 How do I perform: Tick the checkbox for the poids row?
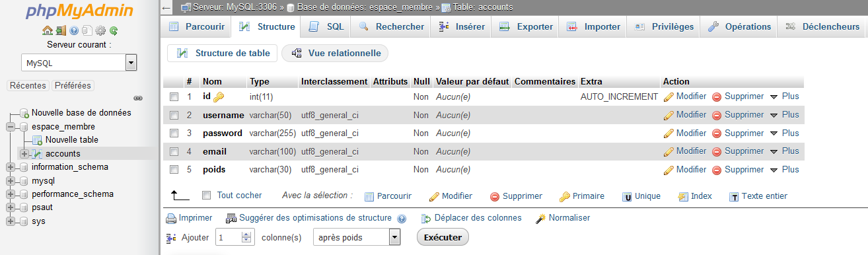click(174, 170)
